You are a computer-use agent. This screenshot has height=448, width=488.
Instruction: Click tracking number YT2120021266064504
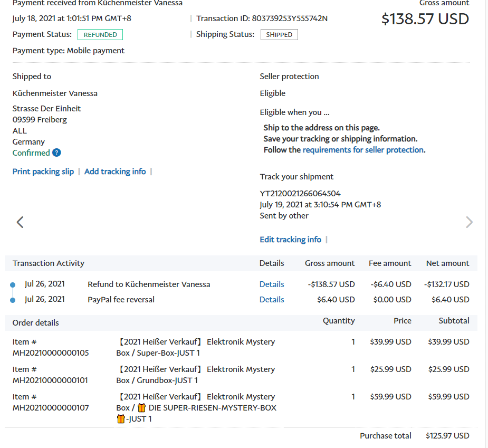[300, 194]
